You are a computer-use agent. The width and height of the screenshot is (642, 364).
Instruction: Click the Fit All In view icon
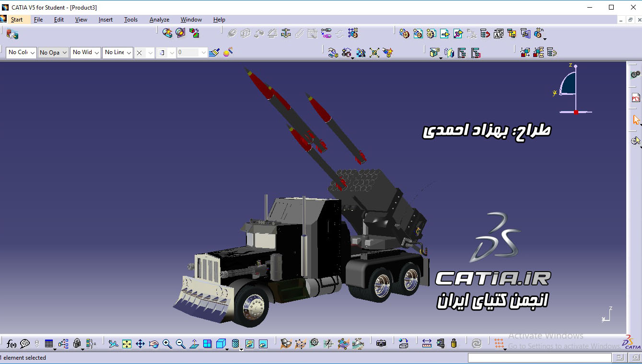pyautogui.click(x=127, y=343)
